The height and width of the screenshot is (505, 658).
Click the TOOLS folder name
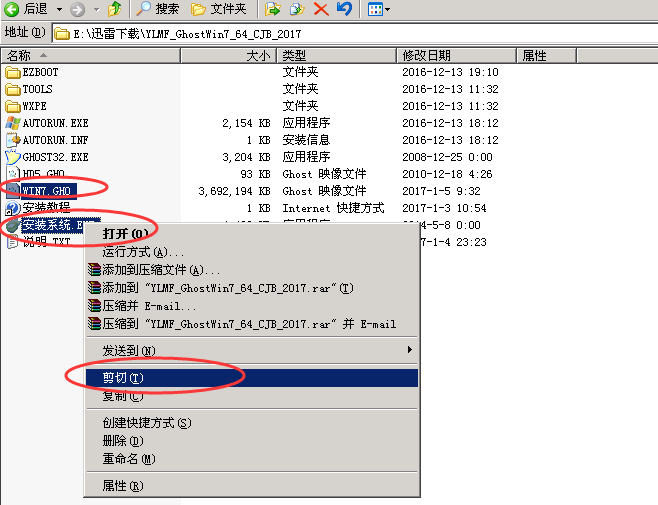pyautogui.click(x=37, y=89)
